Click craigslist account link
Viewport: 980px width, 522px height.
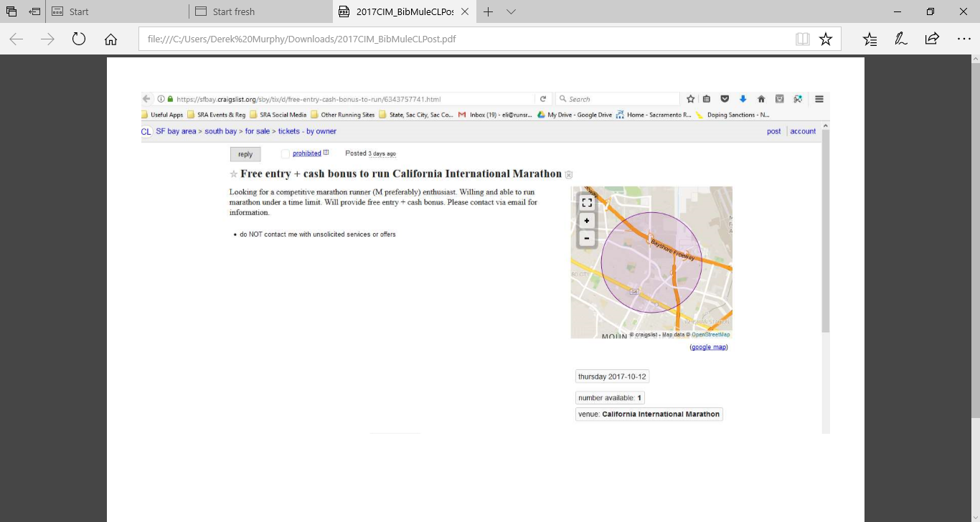(803, 131)
